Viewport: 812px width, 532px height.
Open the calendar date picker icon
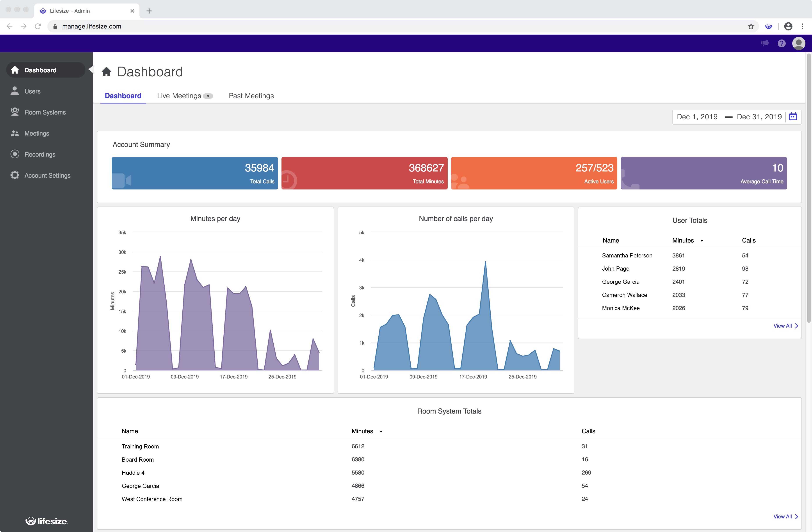coord(793,117)
